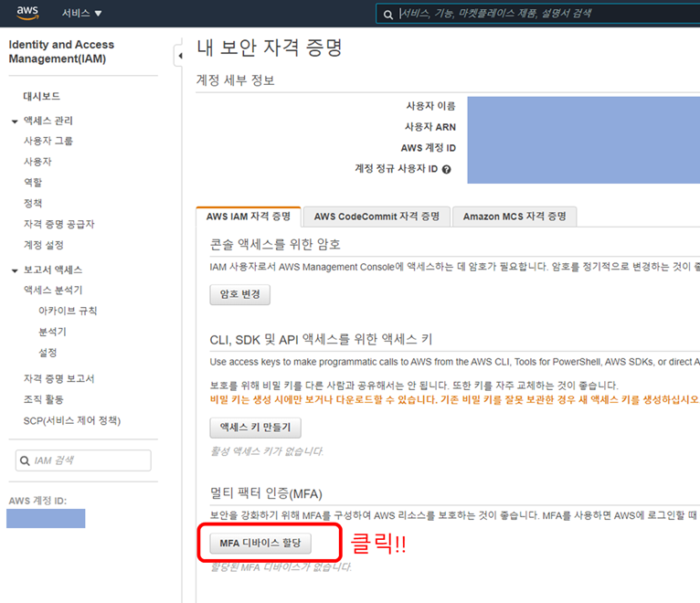The image size is (700, 603).
Task: Click the 암호 변경 button
Action: pos(240,294)
